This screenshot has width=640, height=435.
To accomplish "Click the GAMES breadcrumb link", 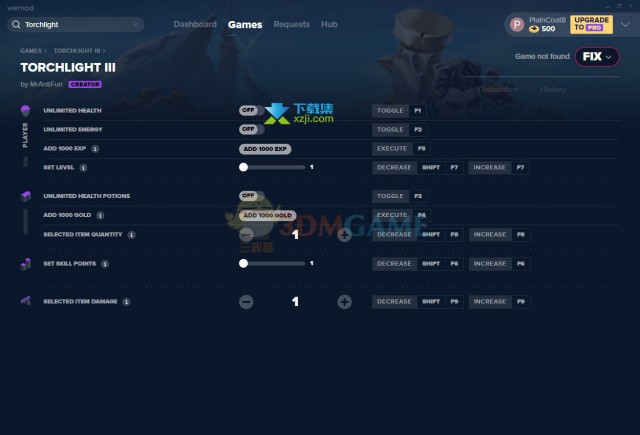I will tap(31, 51).
